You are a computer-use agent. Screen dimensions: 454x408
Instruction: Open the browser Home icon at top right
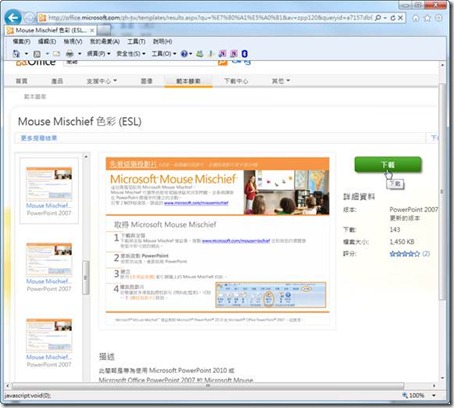click(416, 18)
